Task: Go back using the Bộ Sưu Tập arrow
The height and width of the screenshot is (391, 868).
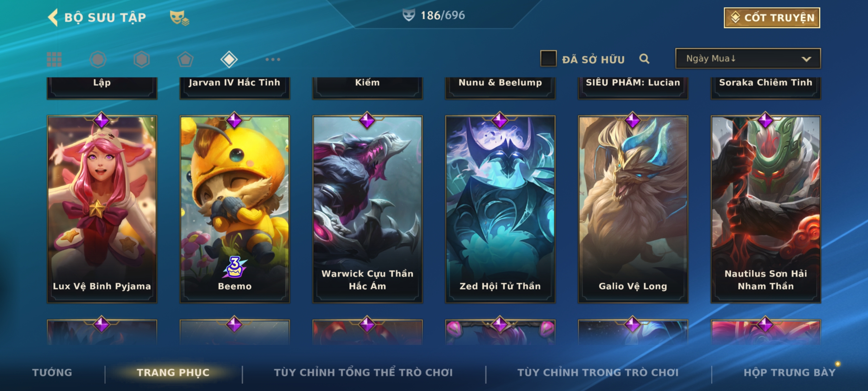Action: 53,18
